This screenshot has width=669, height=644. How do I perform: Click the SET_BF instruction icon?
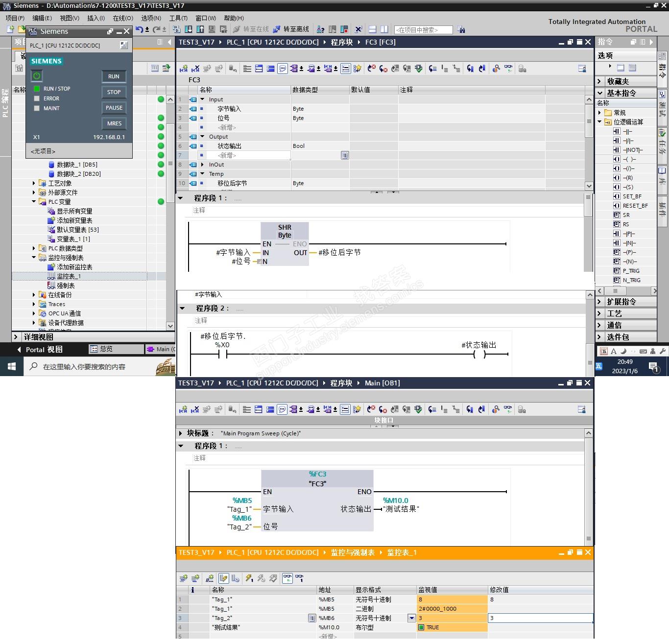click(x=617, y=196)
